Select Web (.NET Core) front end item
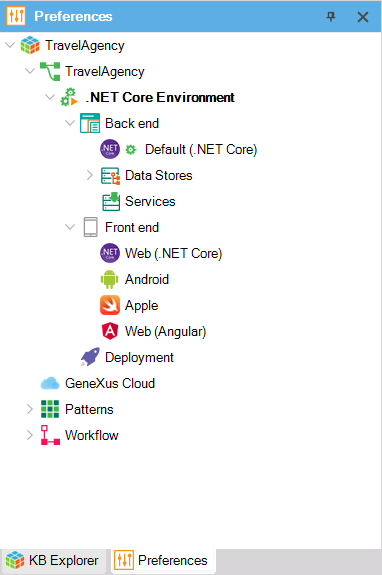The width and height of the screenshot is (382, 575). point(173,253)
